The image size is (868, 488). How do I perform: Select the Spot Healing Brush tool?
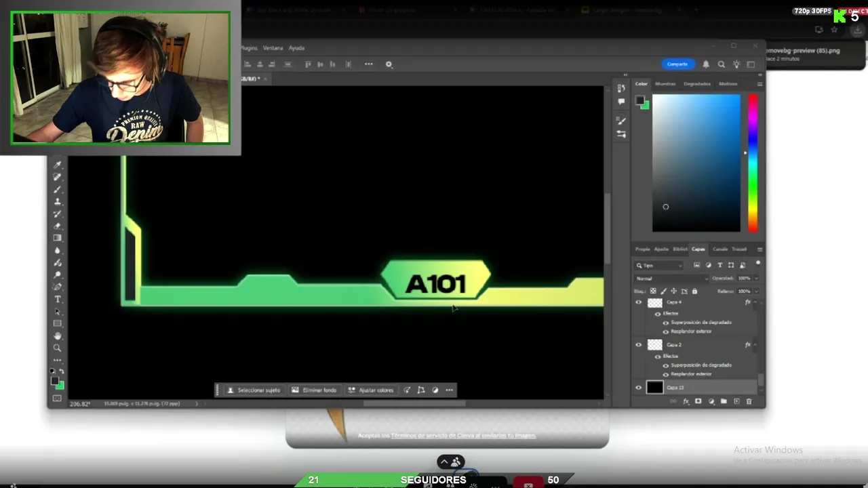[x=58, y=177]
